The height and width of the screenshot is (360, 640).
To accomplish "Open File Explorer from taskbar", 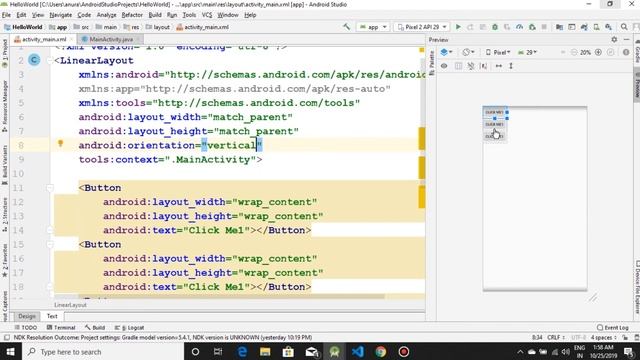I will [265, 351].
